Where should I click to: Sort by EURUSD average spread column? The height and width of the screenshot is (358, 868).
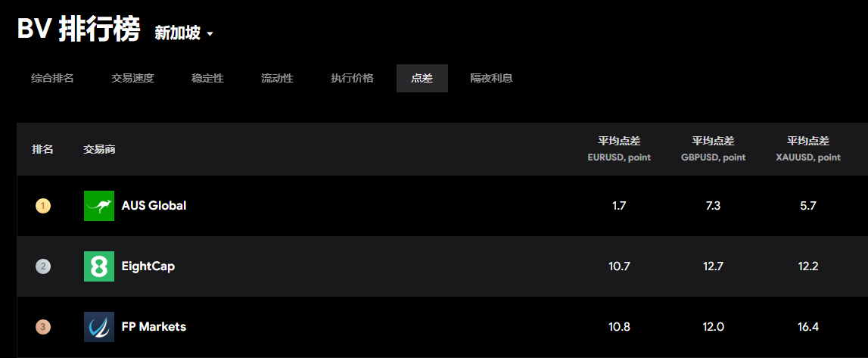(619, 148)
